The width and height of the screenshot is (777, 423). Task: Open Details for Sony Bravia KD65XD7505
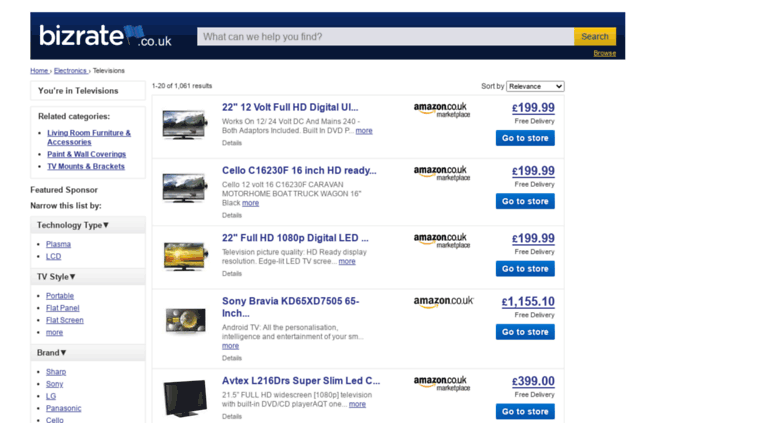232,358
